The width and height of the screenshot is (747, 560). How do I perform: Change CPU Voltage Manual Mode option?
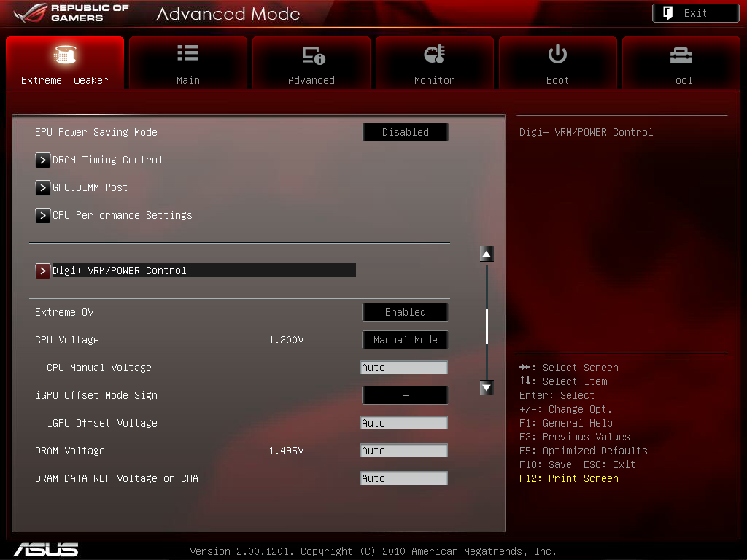(406, 340)
